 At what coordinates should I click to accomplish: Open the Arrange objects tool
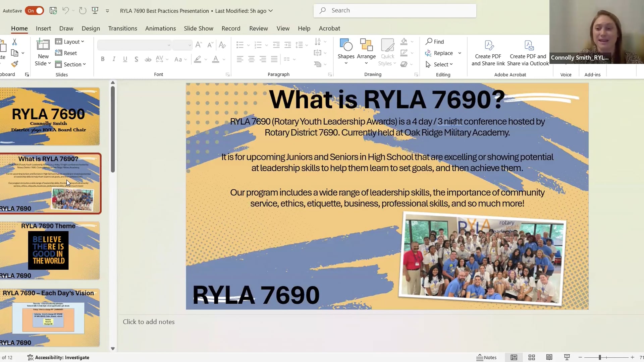366,45
